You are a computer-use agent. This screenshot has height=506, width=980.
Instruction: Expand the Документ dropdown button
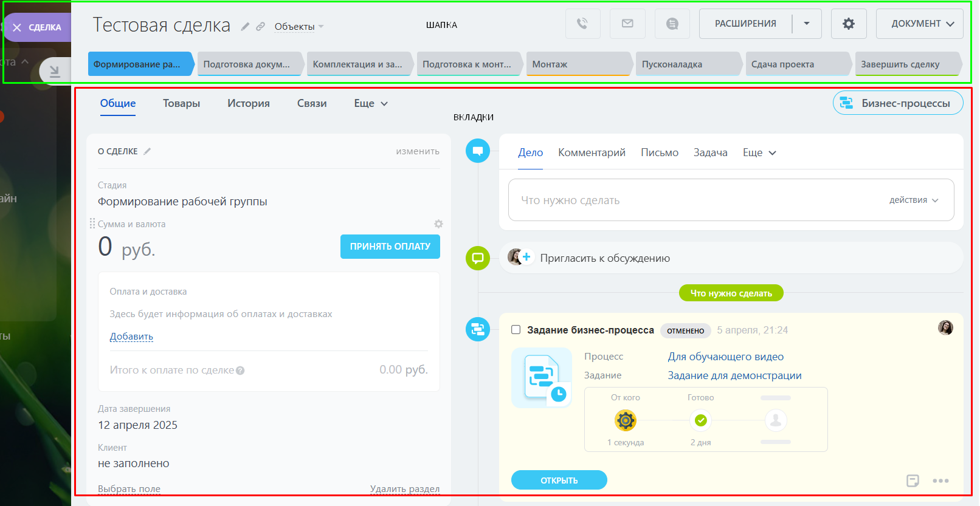click(919, 24)
